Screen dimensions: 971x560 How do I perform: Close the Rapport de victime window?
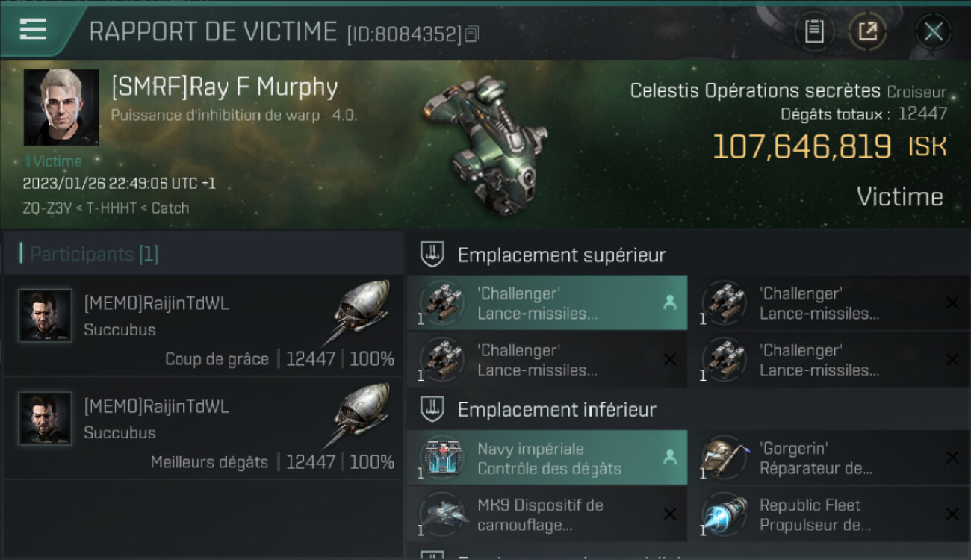pos(934,32)
